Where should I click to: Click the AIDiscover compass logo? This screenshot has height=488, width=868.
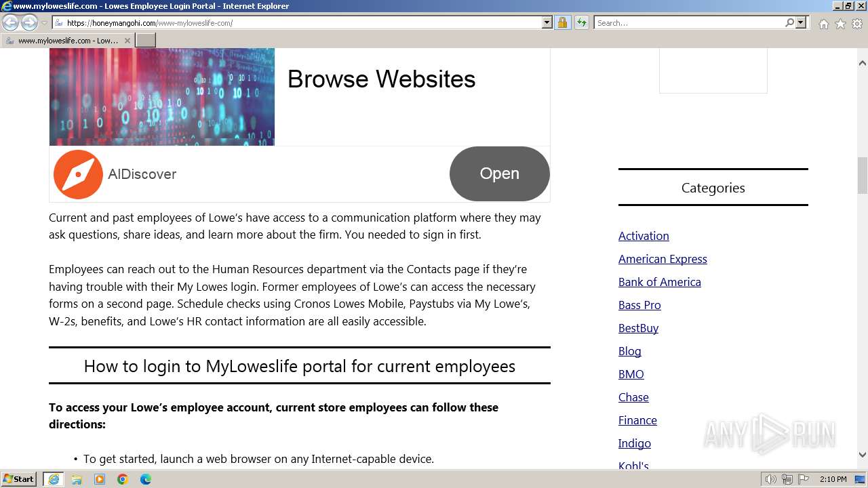[x=78, y=174]
